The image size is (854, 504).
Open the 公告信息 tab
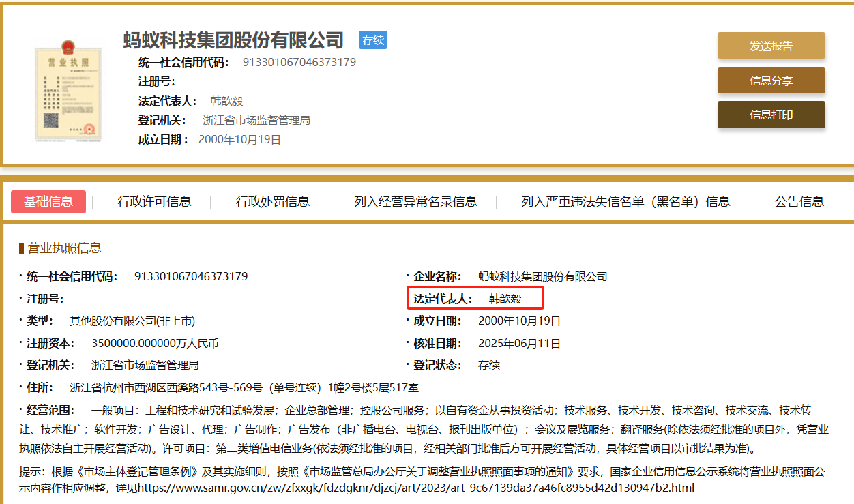pos(799,202)
